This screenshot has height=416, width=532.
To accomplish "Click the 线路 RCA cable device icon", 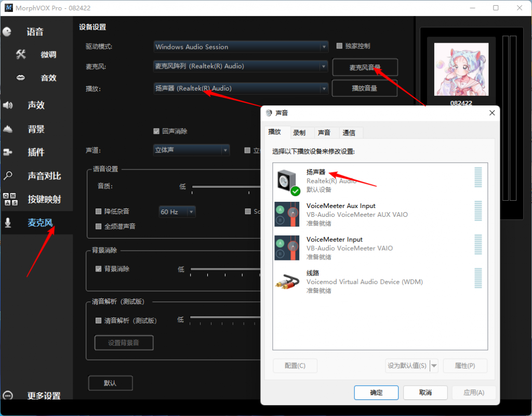I will click(x=287, y=281).
